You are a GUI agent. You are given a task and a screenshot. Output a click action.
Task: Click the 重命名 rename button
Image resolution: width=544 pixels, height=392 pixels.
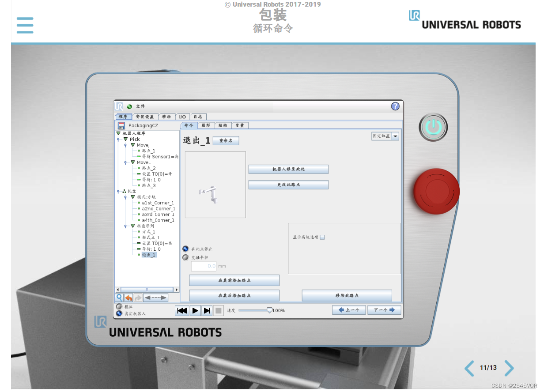point(226,141)
